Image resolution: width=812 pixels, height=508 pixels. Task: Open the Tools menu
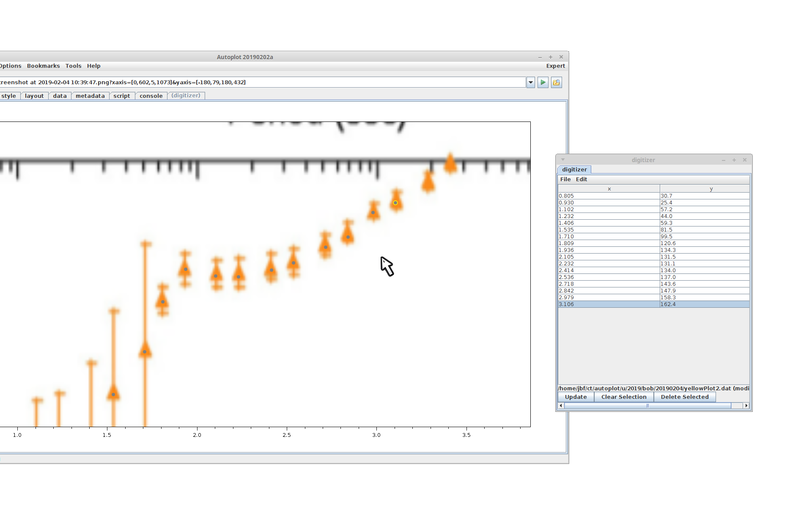[x=73, y=66]
